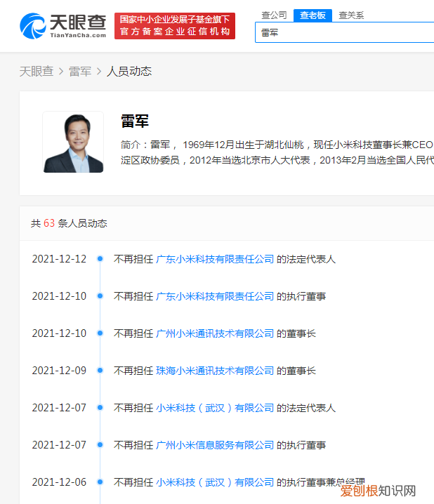Select the timeline dot for 2021-12-06

click(x=100, y=482)
